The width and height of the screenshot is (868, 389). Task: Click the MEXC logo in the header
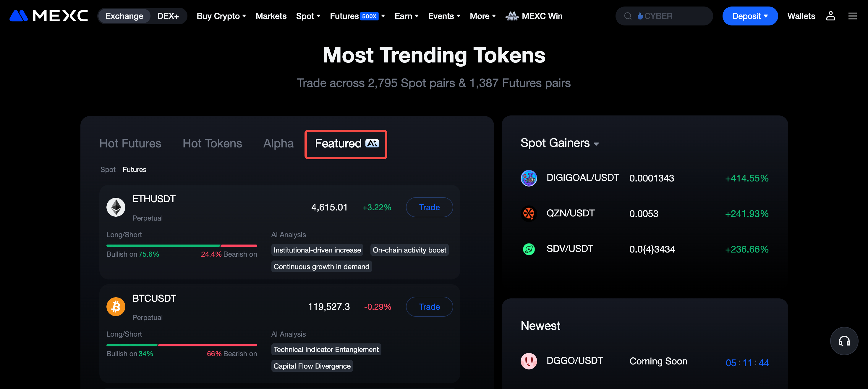pos(49,16)
